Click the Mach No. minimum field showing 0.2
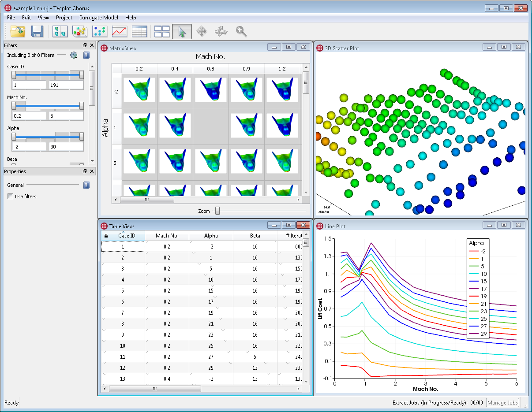532x412 pixels. click(29, 116)
